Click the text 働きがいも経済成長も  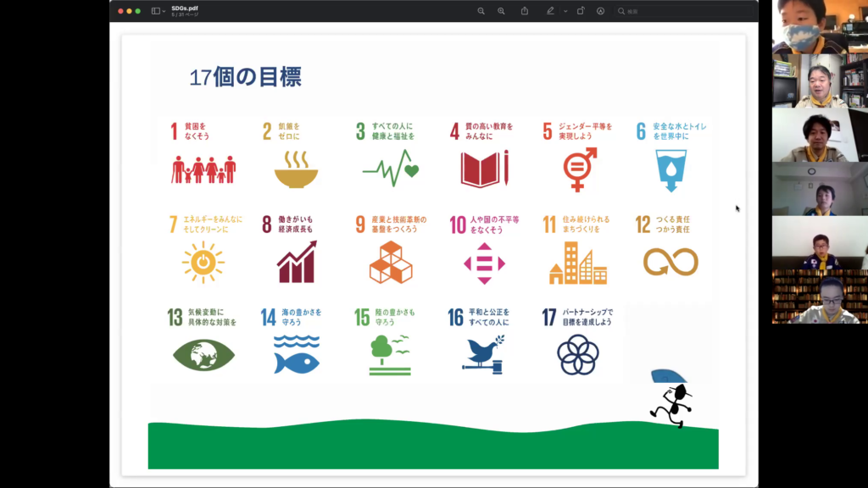(295, 224)
